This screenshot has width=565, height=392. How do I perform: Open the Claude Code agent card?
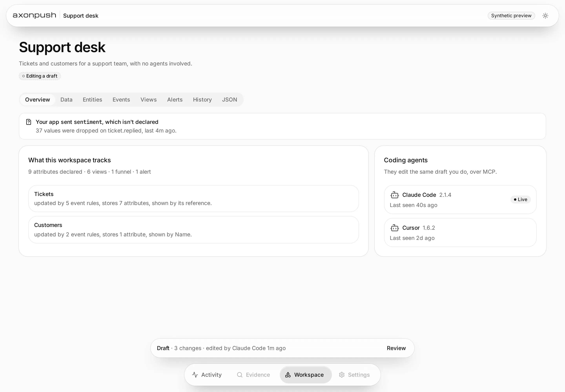[x=460, y=200]
